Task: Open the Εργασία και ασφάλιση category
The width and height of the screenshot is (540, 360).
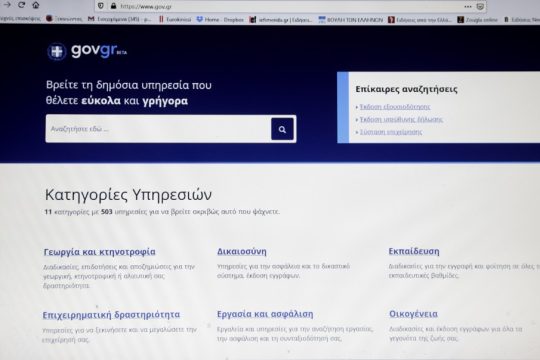Action: coord(265,314)
